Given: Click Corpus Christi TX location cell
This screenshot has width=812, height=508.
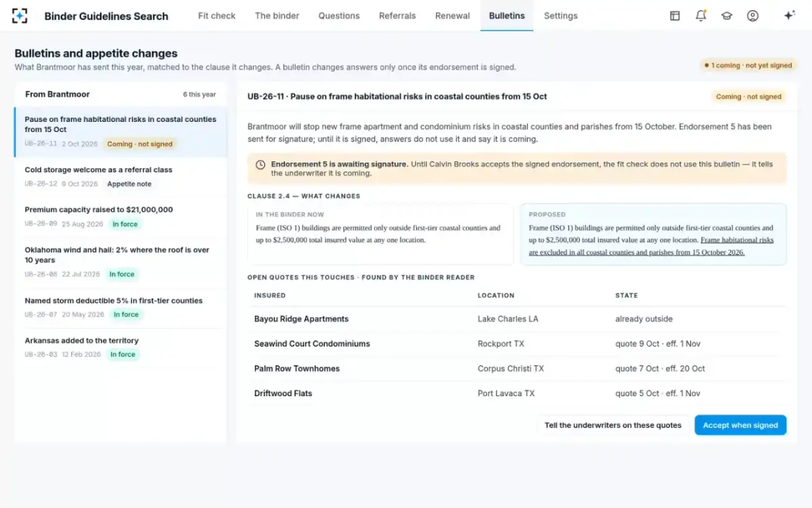Looking at the screenshot, I should coord(511,368).
